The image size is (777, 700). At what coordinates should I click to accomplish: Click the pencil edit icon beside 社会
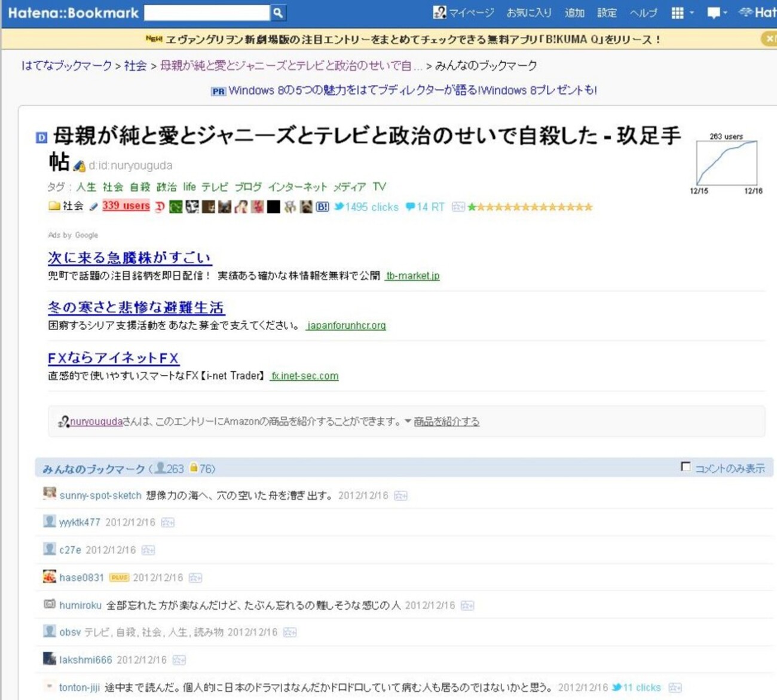(93, 207)
